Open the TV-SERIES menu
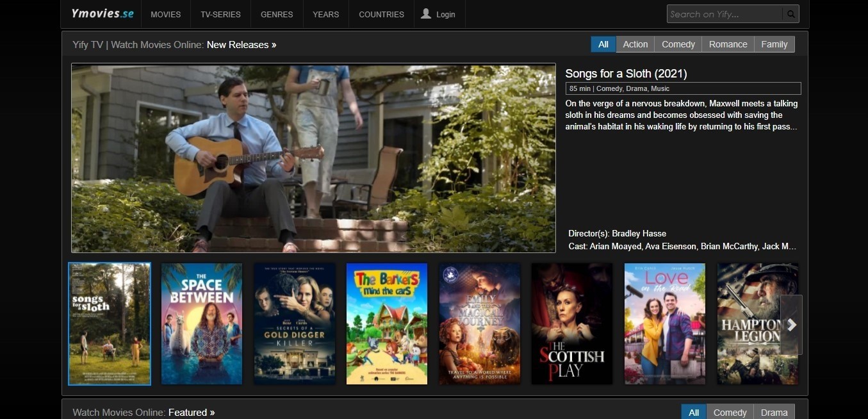 (x=220, y=14)
